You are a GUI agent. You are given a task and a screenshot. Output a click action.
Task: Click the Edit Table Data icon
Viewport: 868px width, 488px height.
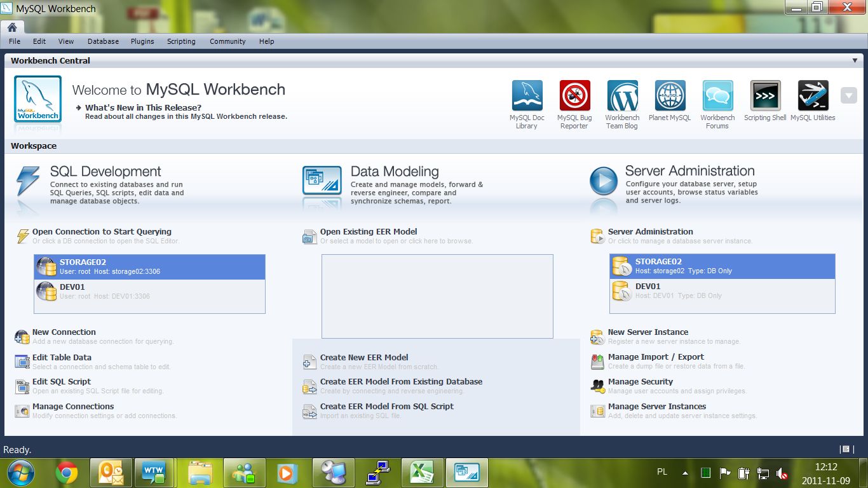22,362
